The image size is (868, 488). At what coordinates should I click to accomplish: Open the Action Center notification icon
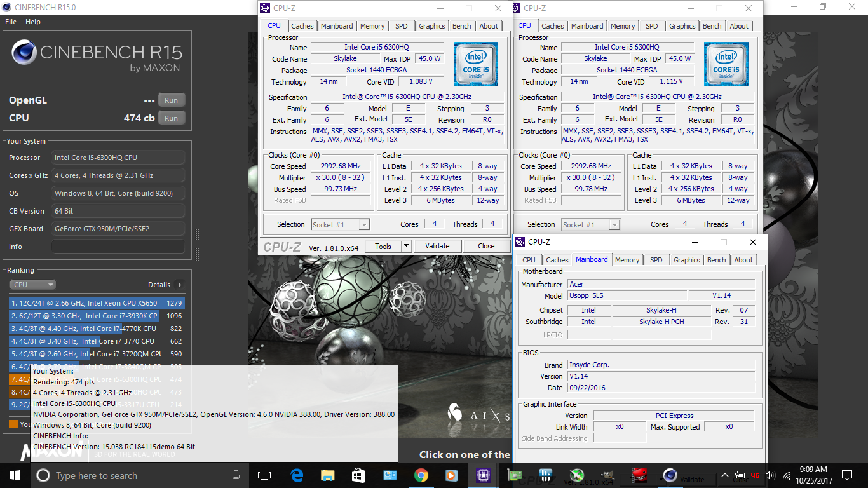click(846, 475)
